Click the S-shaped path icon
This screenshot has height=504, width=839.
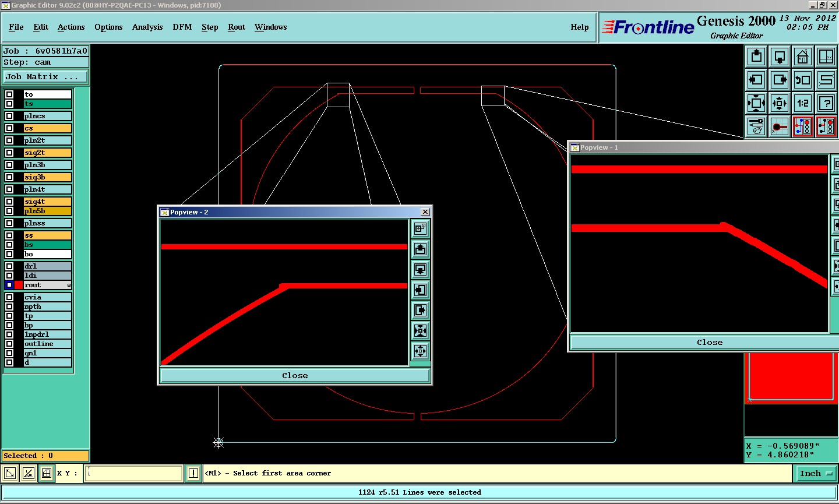826,80
